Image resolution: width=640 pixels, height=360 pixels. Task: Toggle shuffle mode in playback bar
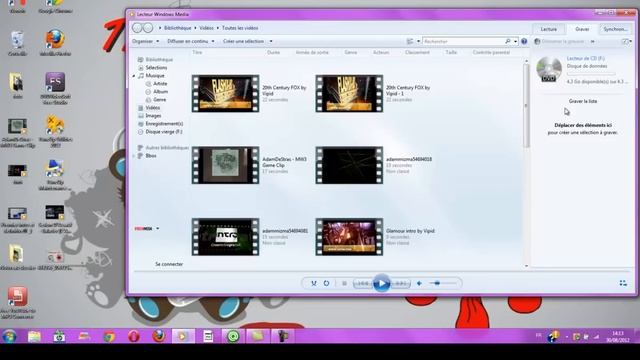click(x=313, y=283)
